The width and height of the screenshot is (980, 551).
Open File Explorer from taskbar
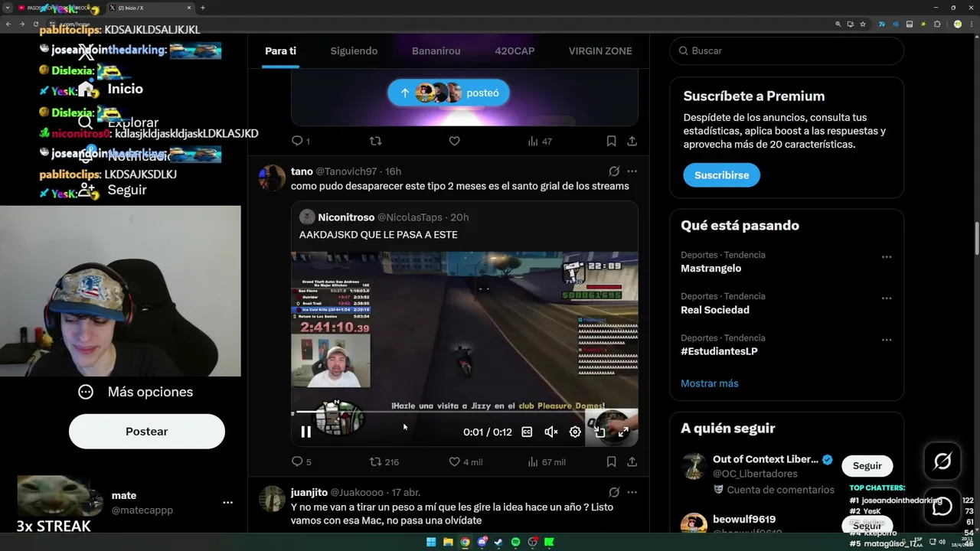pyautogui.click(x=448, y=542)
